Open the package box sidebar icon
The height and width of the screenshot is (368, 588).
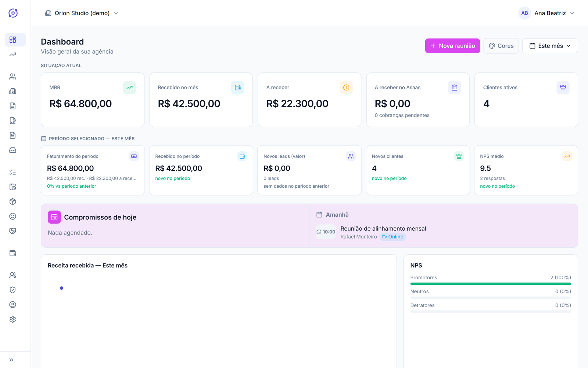tap(13, 202)
